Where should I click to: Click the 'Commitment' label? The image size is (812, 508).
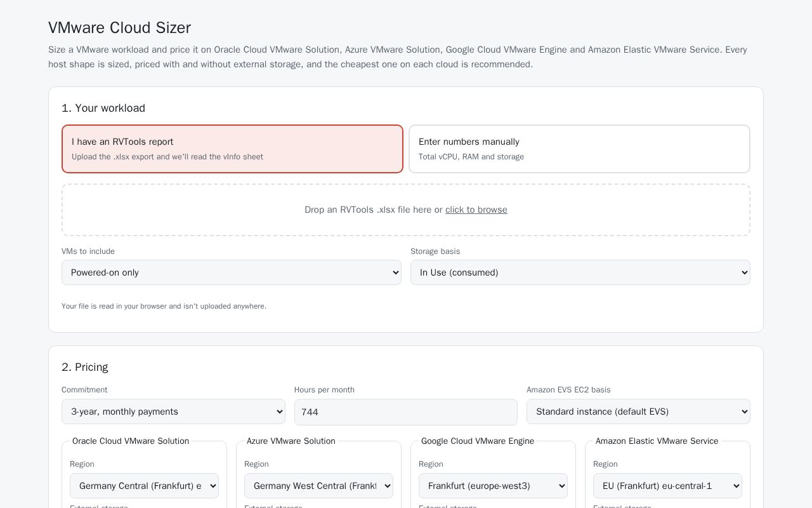click(84, 390)
